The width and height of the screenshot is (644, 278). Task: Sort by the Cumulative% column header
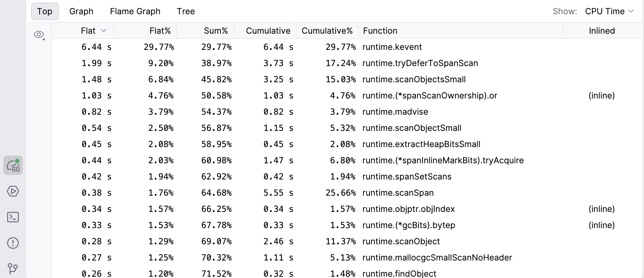pyautogui.click(x=327, y=31)
